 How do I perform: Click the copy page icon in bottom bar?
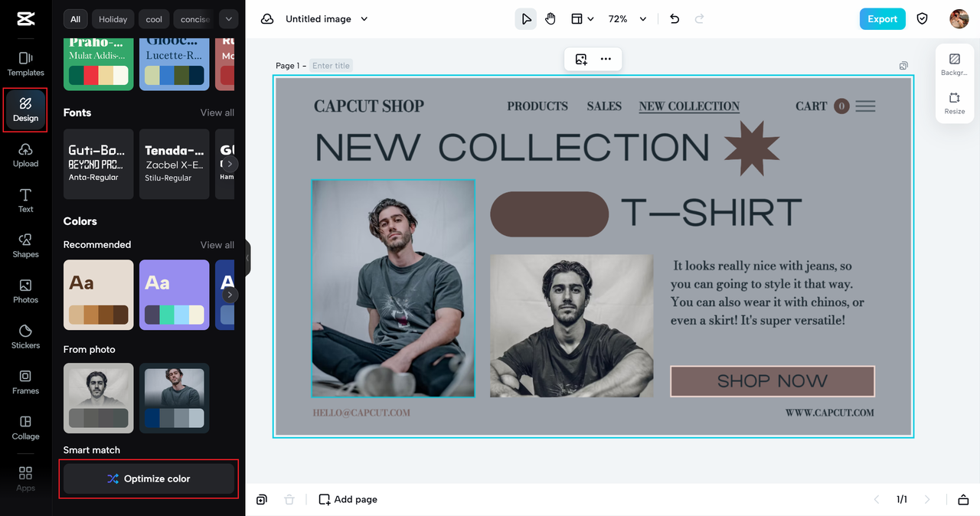click(262, 499)
